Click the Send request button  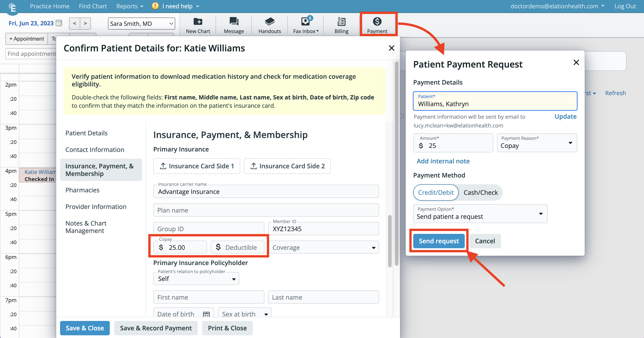click(x=439, y=241)
